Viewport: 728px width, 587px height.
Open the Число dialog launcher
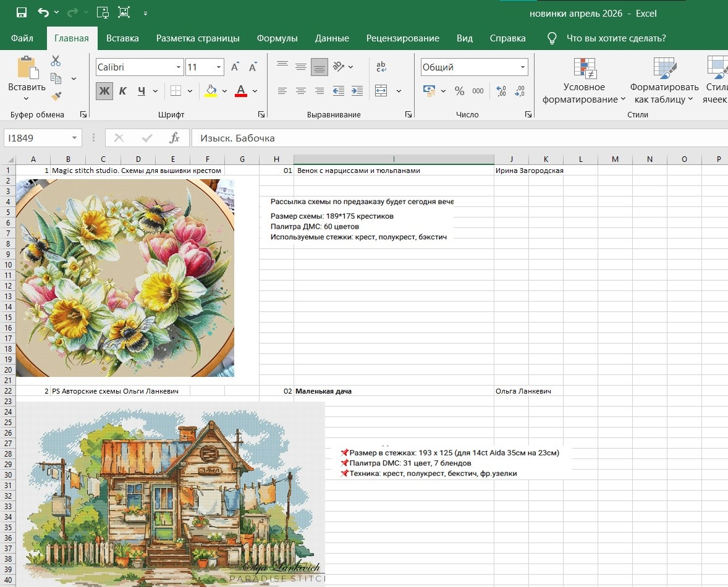click(528, 114)
